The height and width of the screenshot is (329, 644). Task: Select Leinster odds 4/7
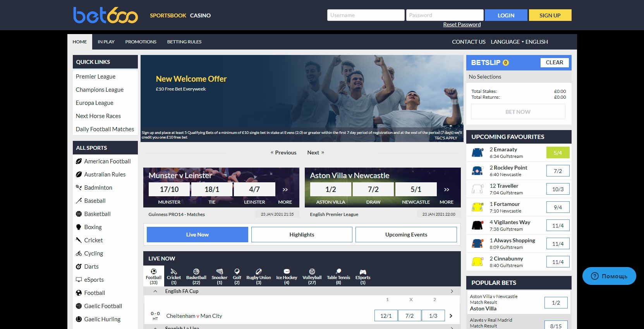pyautogui.click(x=254, y=189)
